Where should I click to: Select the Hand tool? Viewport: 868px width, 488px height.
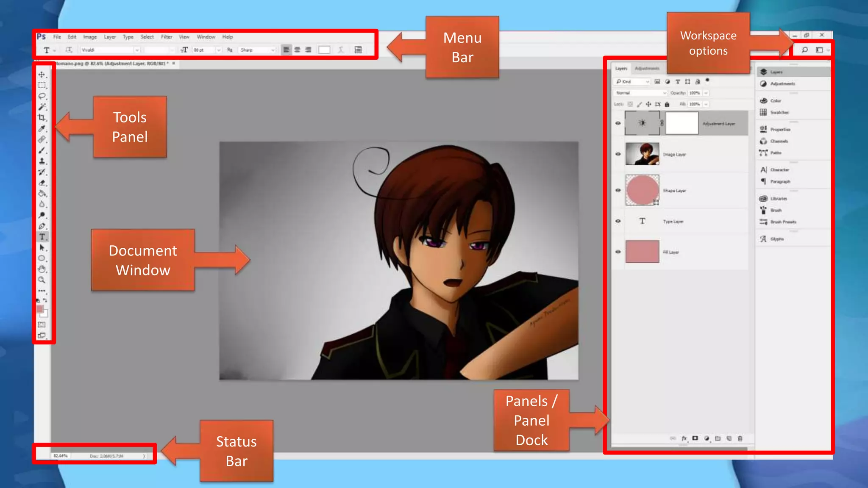click(42, 269)
